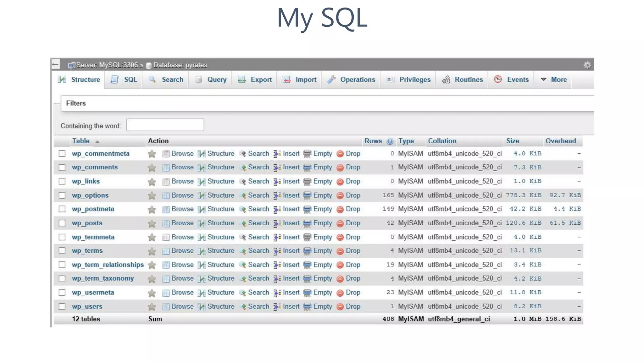
Task: Click the server icon in breadcrumb
Action: 71,65
